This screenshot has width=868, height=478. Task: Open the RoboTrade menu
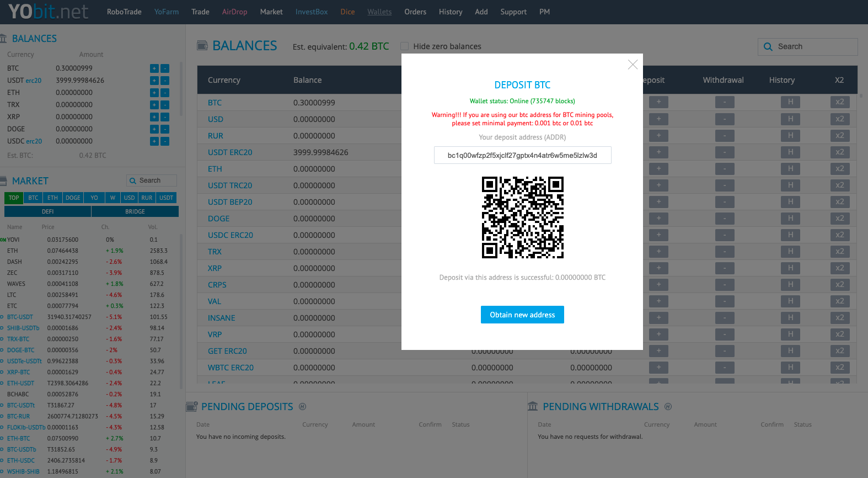pyautogui.click(x=124, y=12)
